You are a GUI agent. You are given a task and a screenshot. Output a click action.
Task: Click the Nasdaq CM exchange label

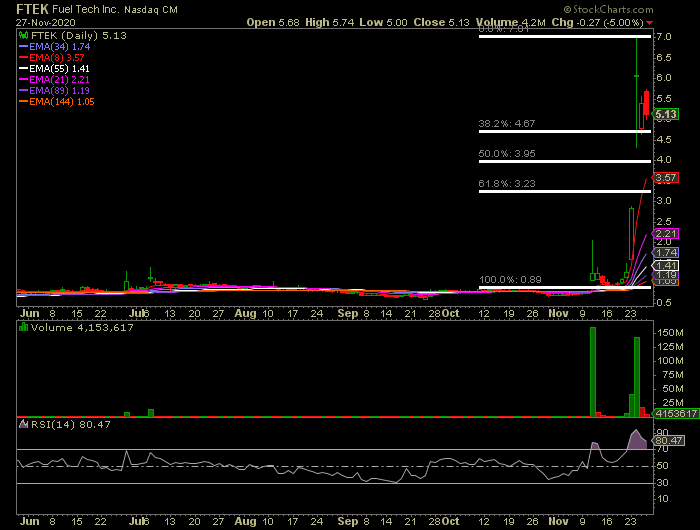(150, 10)
